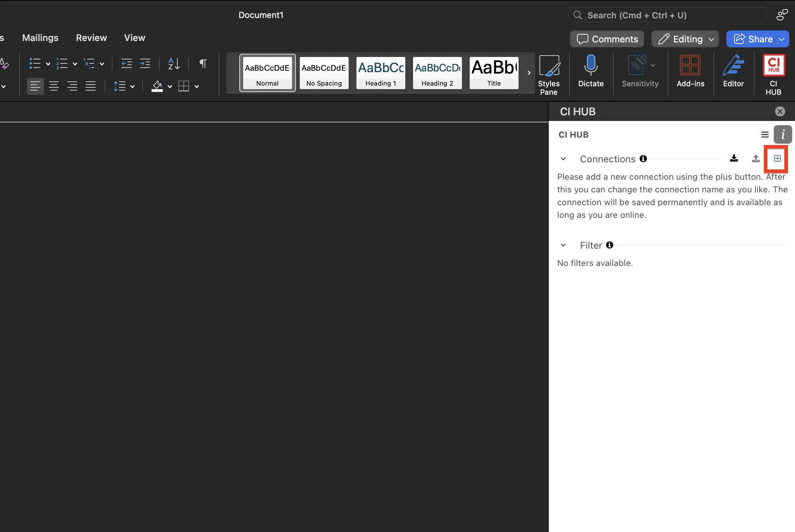This screenshot has height=532, width=795.
Task: Open the bullet list tool
Action: [35, 64]
